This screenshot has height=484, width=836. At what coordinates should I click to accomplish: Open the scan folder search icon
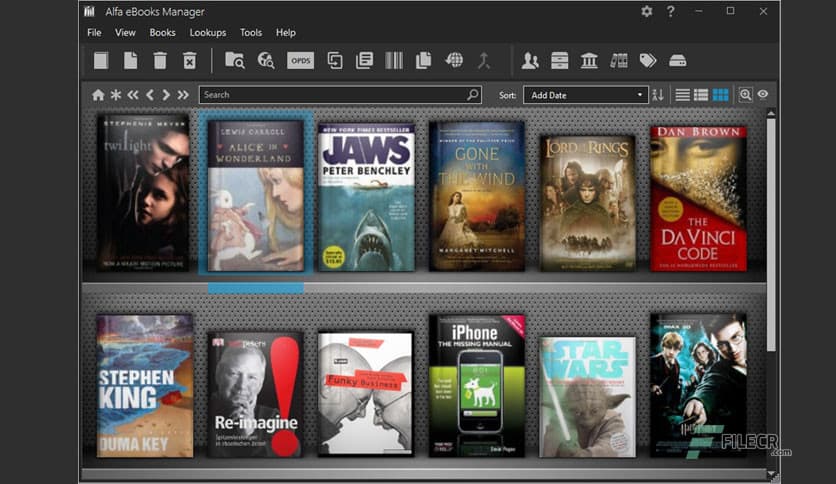click(x=235, y=60)
